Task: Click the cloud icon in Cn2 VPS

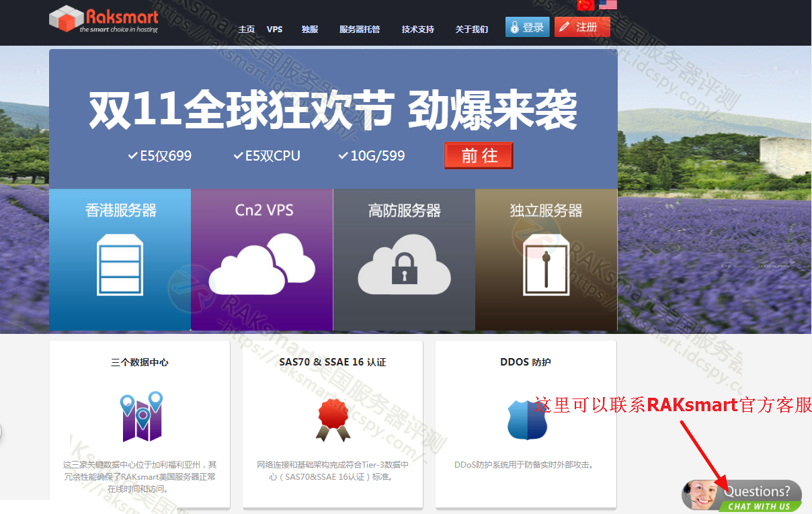Action: 263,264
